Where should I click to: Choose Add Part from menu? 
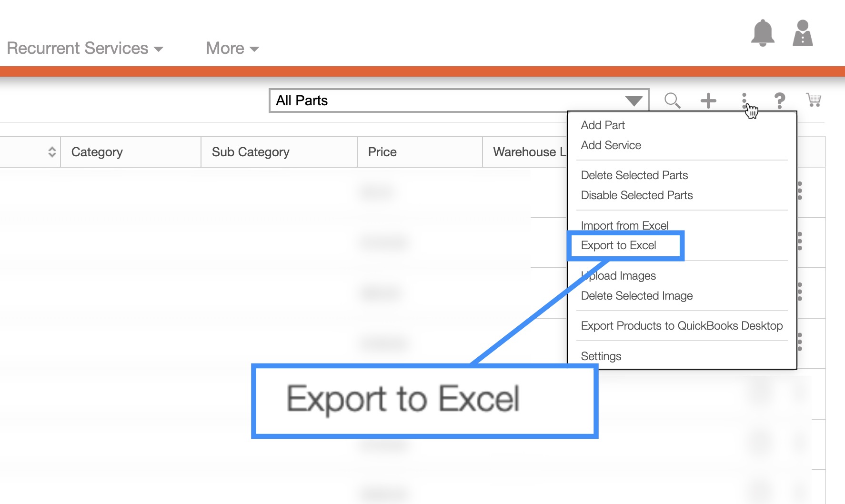[x=603, y=125]
